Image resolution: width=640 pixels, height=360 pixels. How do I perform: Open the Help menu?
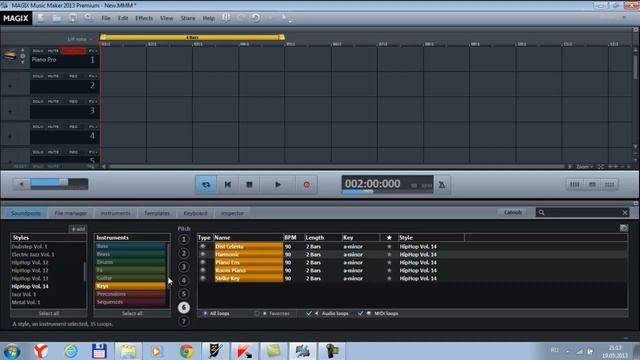coord(209,18)
